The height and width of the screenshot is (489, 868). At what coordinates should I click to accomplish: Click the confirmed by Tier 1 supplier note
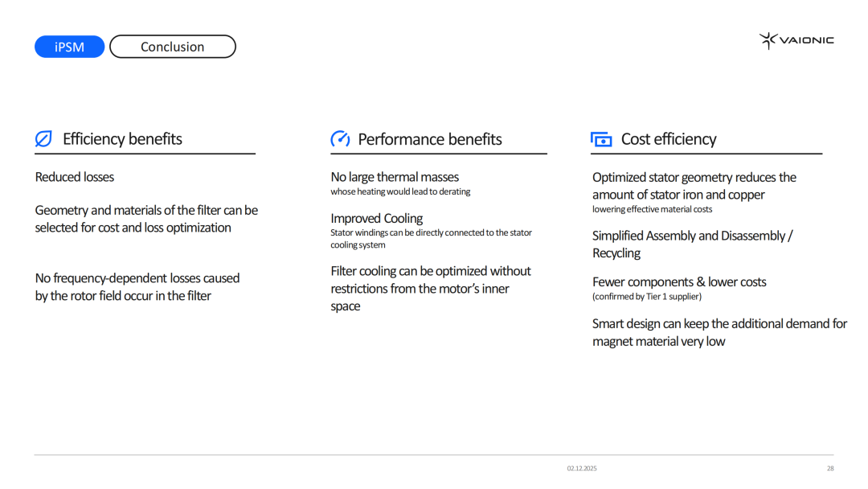647,296
